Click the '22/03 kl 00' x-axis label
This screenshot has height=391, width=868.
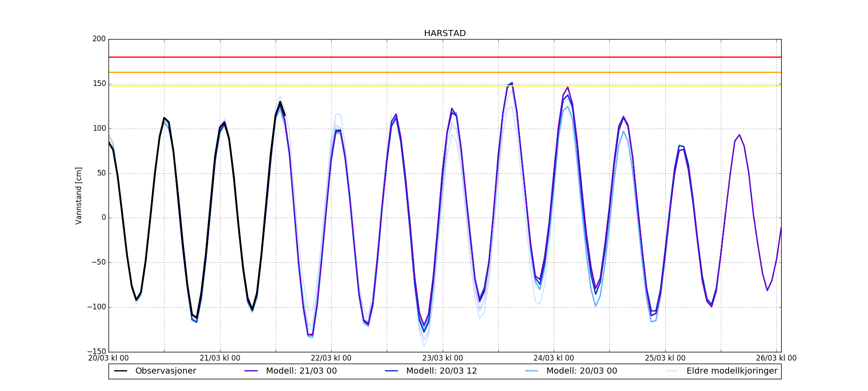click(x=331, y=358)
